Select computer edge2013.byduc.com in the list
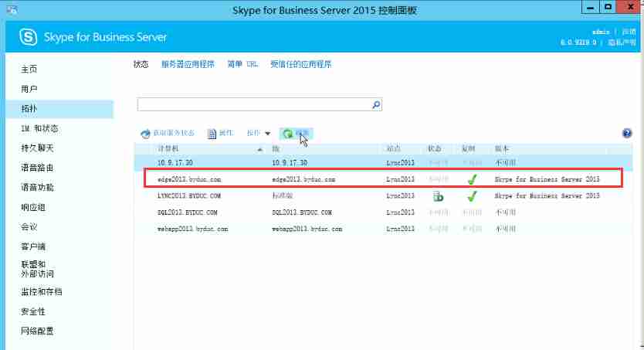This screenshot has height=350, width=644. [x=189, y=179]
